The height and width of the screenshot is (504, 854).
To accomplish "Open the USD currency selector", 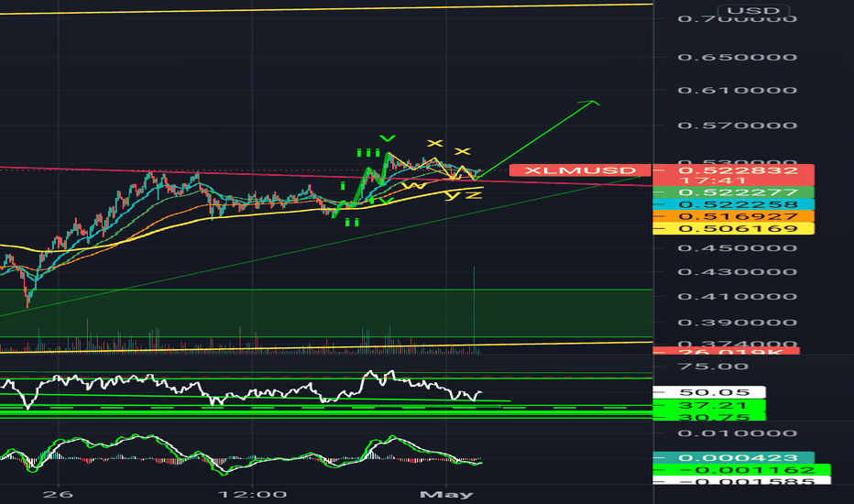I will [x=753, y=10].
